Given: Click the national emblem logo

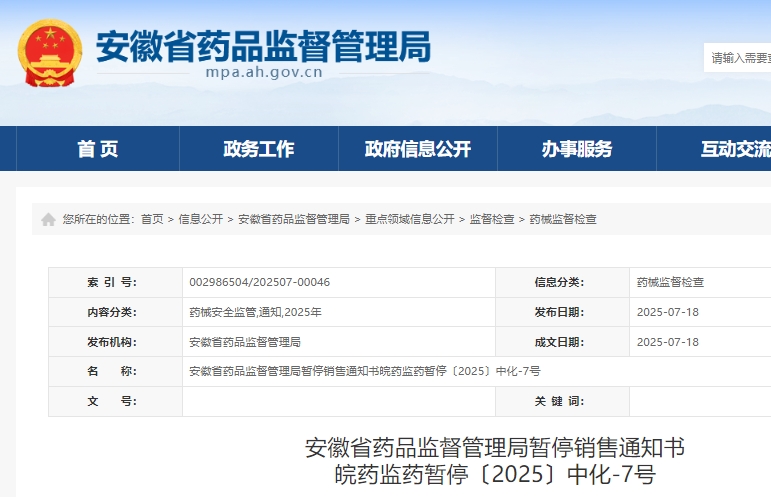Looking at the screenshot, I should [x=50, y=52].
